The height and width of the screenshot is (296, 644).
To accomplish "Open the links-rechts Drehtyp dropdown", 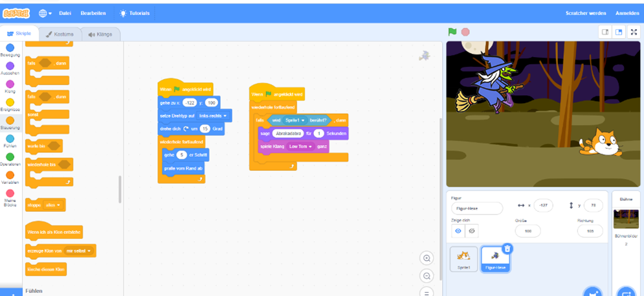I will [213, 116].
